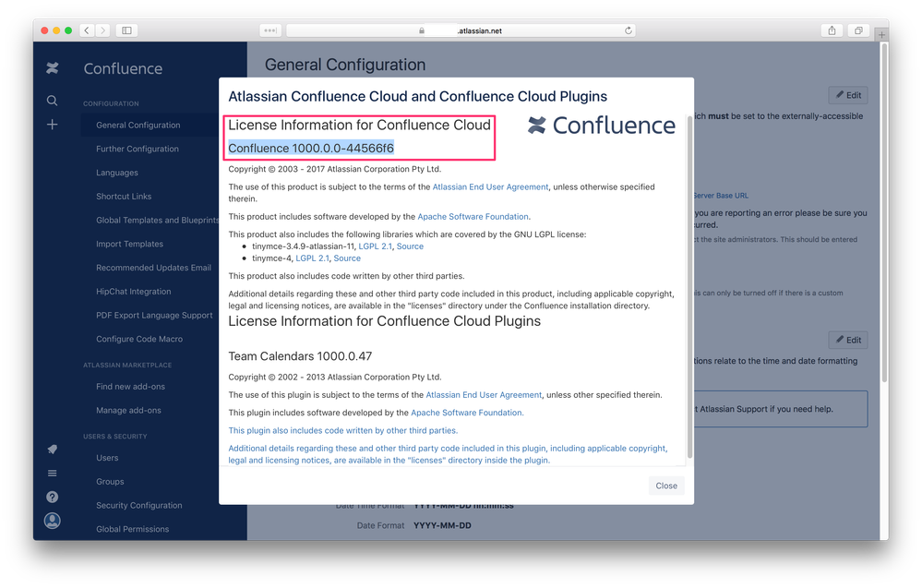Open Languages settings in sidebar
This screenshot has width=922, height=588.
tap(117, 173)
